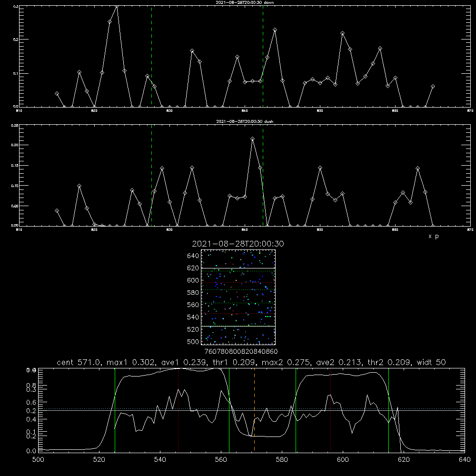Image resolution: width=476 pixels, height=476 pixels.
Task: Click the '0.20' y-axis label of the dusk plot
Action: pyautogui.click(x=15, y=145)
